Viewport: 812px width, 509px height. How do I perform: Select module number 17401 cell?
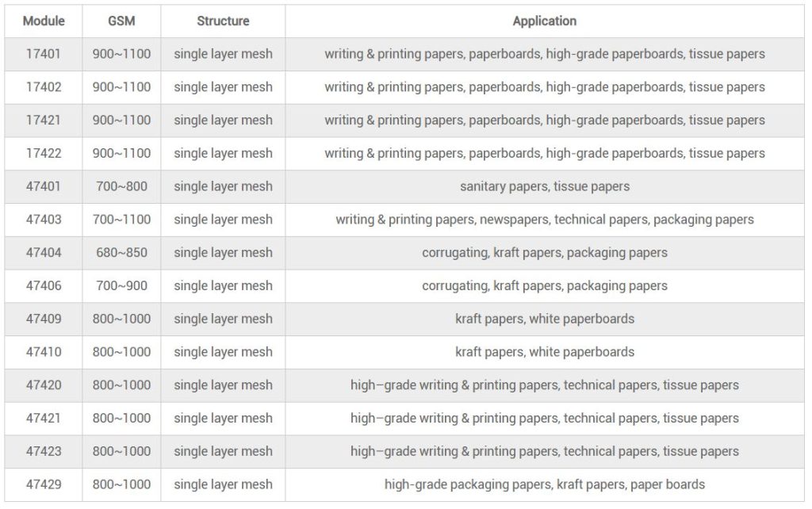coord(43,55)
